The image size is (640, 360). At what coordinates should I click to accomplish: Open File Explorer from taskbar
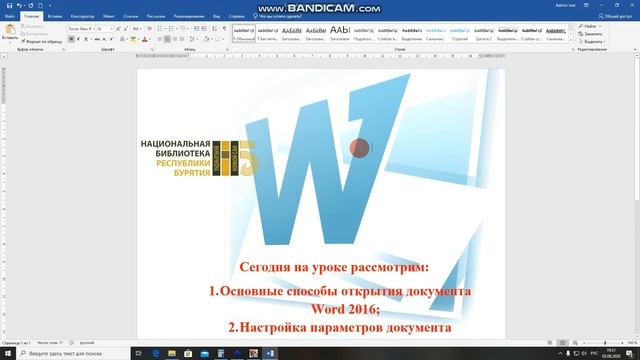pyautogui.click(x=172, y=353)
